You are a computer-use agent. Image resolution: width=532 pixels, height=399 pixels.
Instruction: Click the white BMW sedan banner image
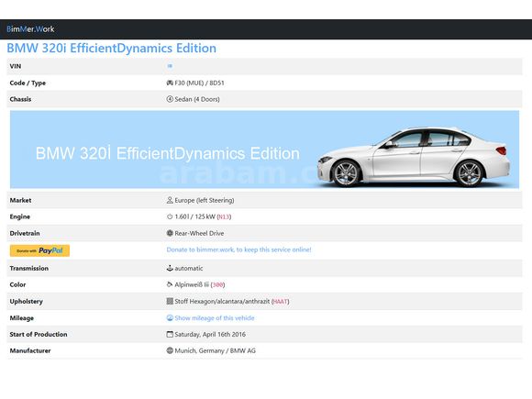pos(265,150)
